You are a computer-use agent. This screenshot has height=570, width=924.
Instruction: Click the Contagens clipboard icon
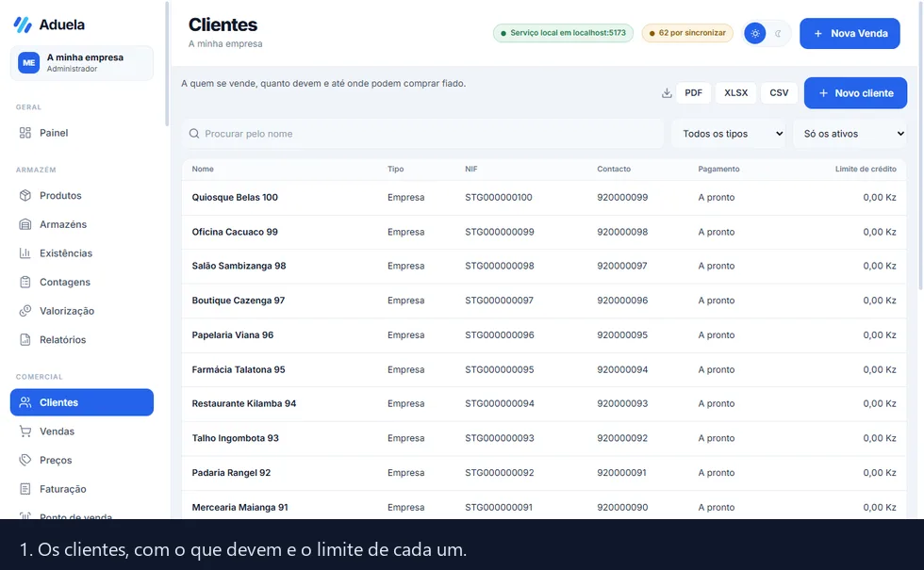pos(25,282)
